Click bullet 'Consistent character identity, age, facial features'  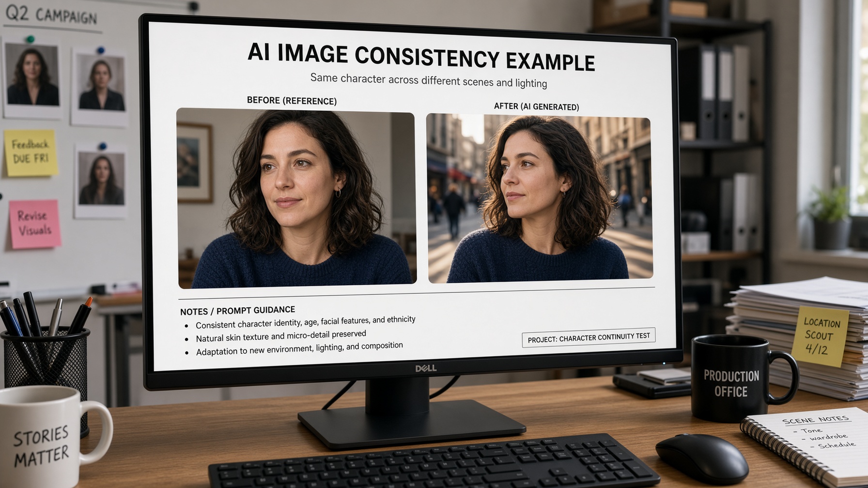[x=306, y=322]
